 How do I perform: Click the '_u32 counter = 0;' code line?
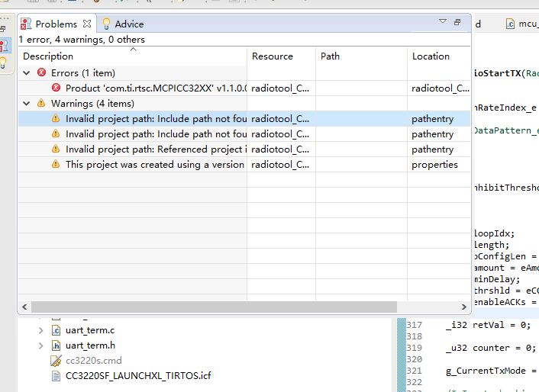click(x=491, y=348)
